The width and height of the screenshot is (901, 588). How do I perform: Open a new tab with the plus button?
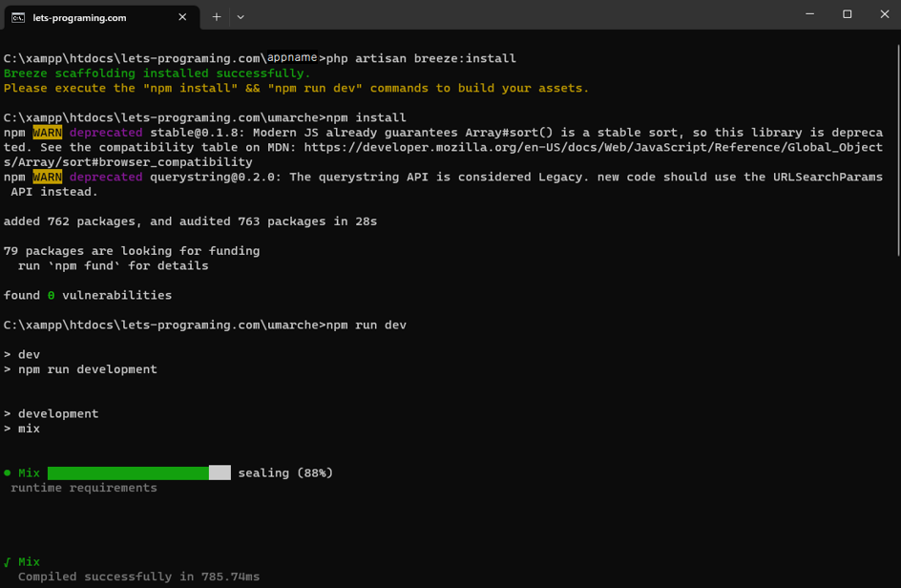click(217, 17)
